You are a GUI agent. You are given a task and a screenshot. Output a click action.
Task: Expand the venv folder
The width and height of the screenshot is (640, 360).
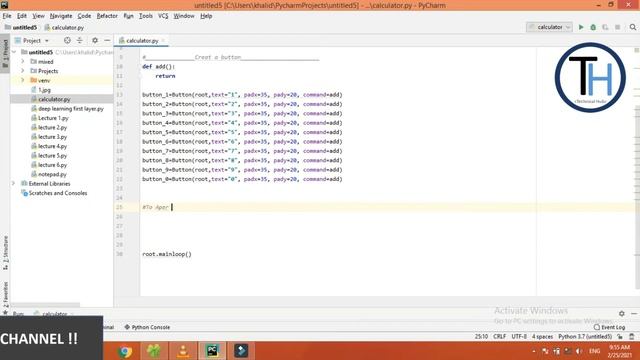pos(23,80)
